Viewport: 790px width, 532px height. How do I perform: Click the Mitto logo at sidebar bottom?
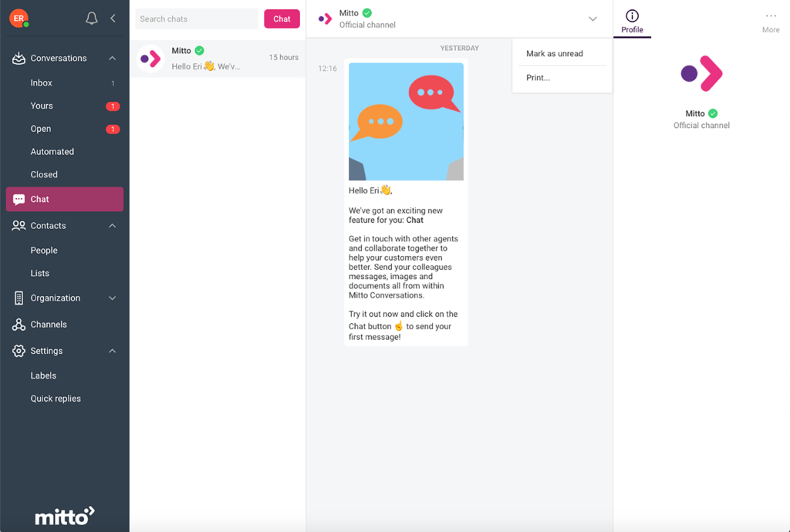[65, 516]
